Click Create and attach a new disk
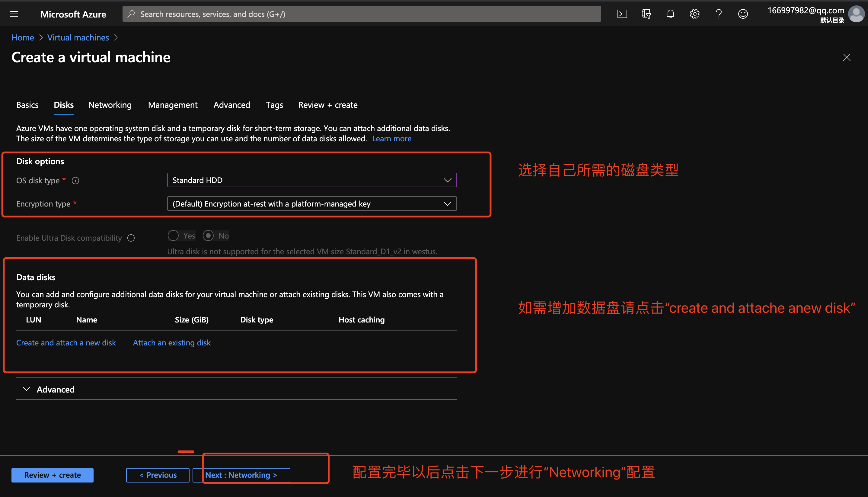The height and width of the screenshot is (497, 868). [x=66, y=343]
